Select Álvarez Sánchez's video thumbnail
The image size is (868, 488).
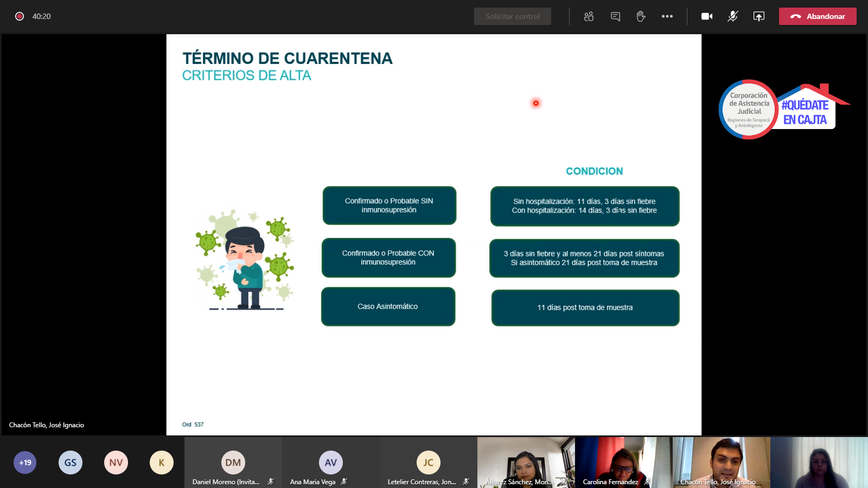pos(525,461)
